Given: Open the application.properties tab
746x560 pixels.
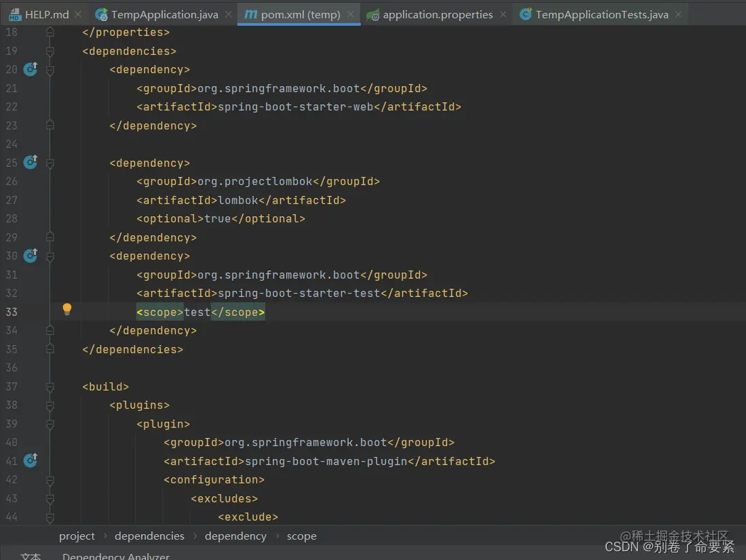Looking at the screenshot, I should coord(437,14).
